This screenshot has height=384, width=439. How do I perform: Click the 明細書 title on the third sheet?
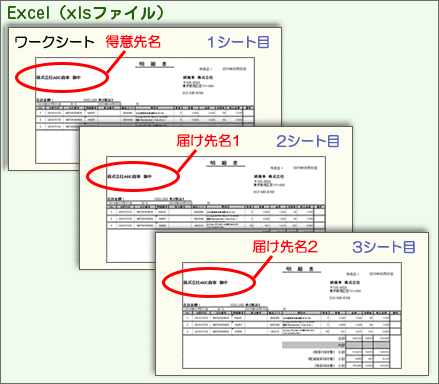302,269
